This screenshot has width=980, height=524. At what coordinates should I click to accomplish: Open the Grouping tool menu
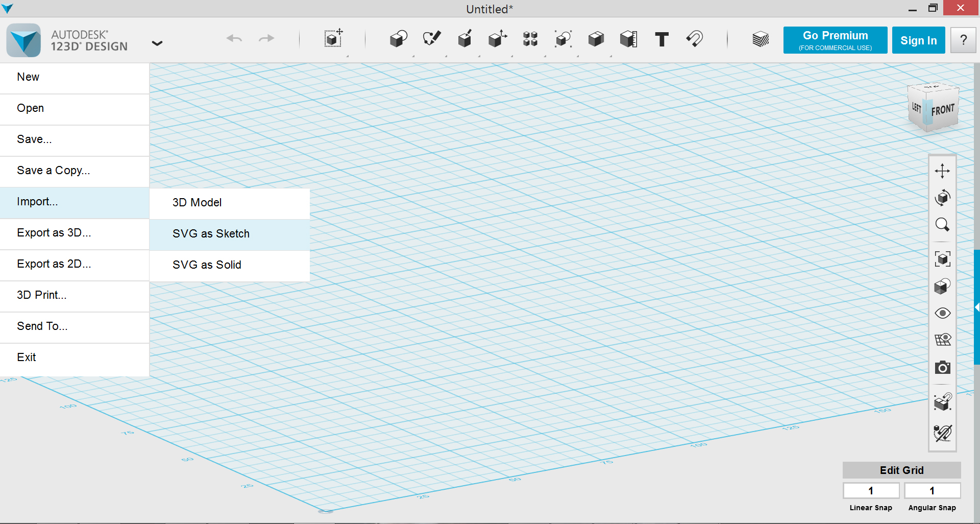(x=563, y=39)
